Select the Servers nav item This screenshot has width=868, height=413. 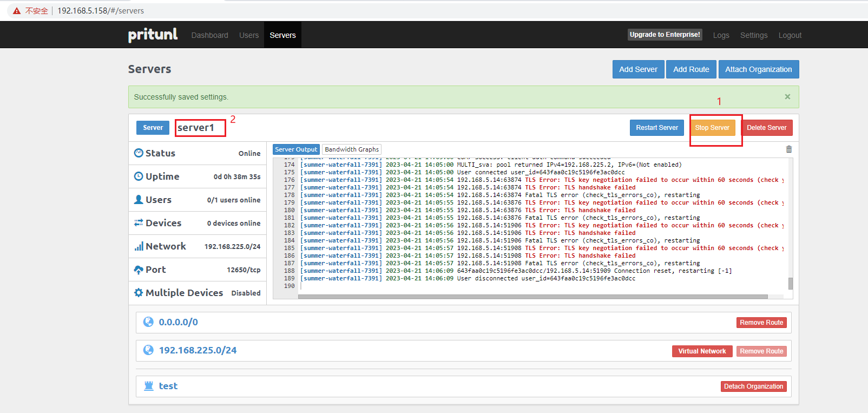[282, 35]
